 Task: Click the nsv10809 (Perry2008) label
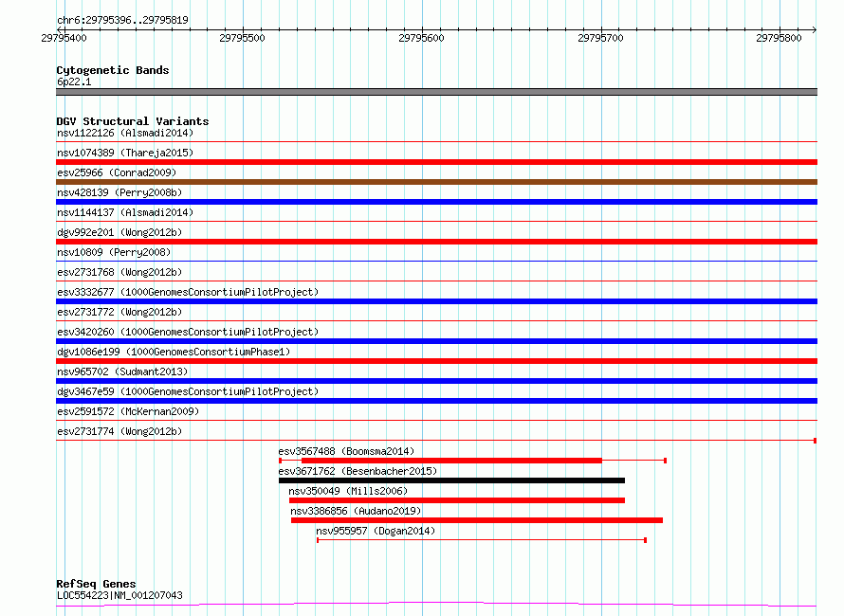tap(114, 252)
